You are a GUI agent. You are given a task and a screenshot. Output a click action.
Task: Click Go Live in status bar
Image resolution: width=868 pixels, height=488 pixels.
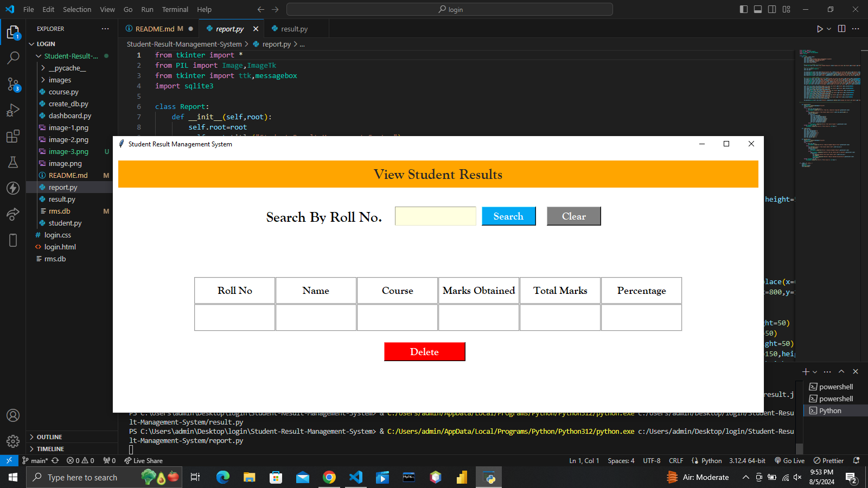click(x=790, y=460)
